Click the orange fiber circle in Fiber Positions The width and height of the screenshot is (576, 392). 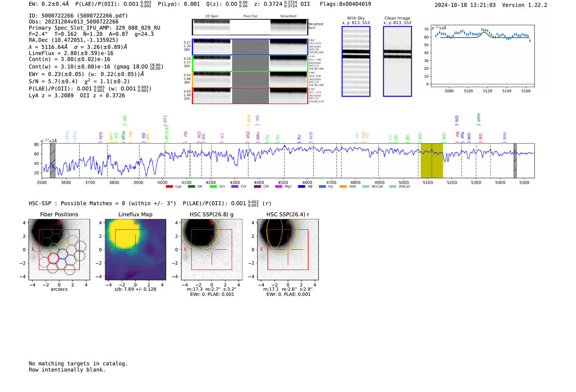[64, 244]
